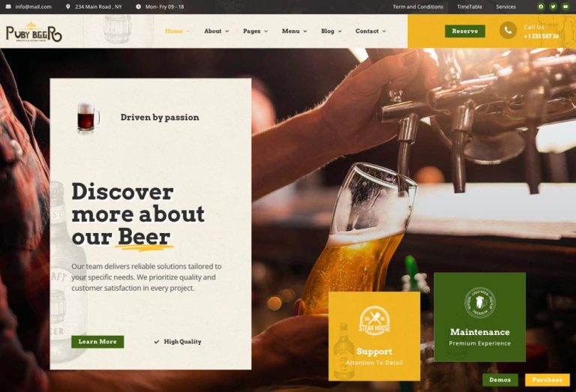
Task: Click the Facebook icon in top bar
Action: 541,7
